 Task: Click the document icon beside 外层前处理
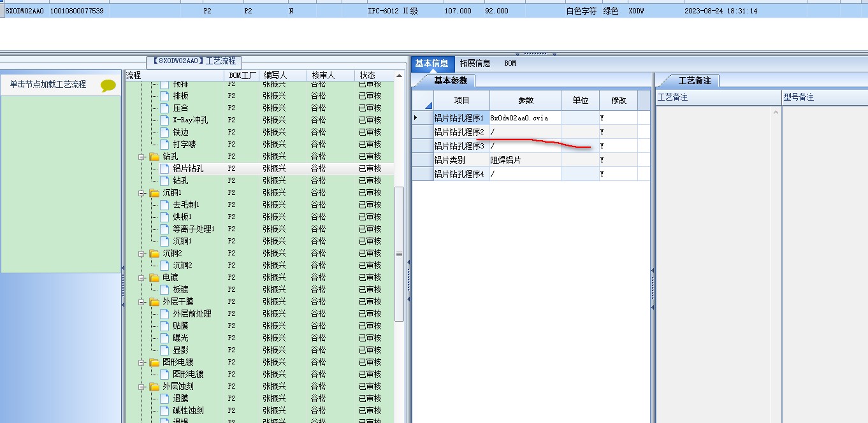164,313
